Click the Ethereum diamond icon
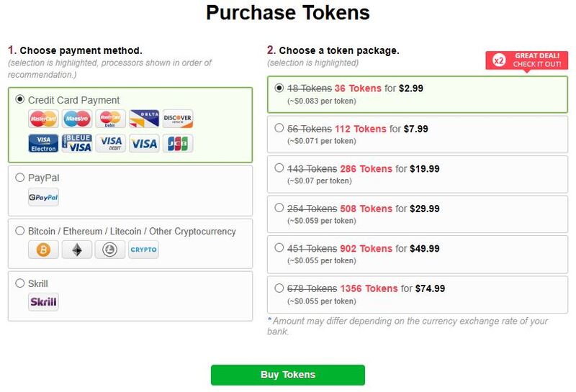 [77, 250]
